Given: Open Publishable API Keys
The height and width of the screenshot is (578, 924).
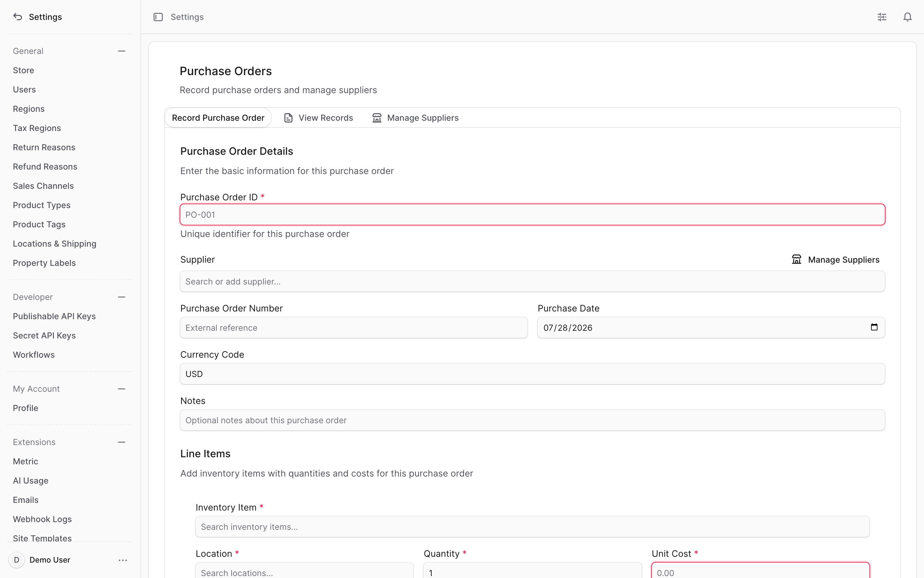Looking at the screenshot, I should coord(54,316).
